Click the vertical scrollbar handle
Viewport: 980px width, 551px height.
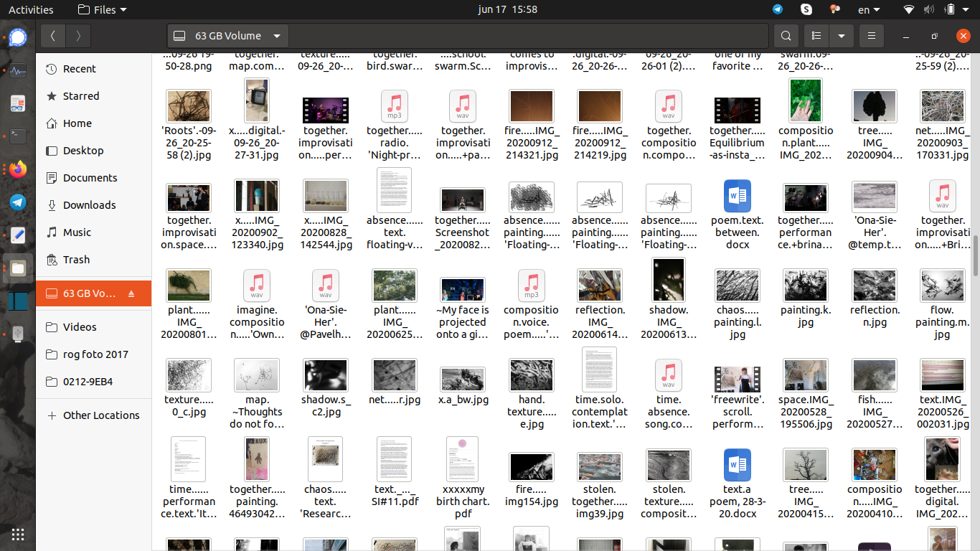[x=975, y=255]
